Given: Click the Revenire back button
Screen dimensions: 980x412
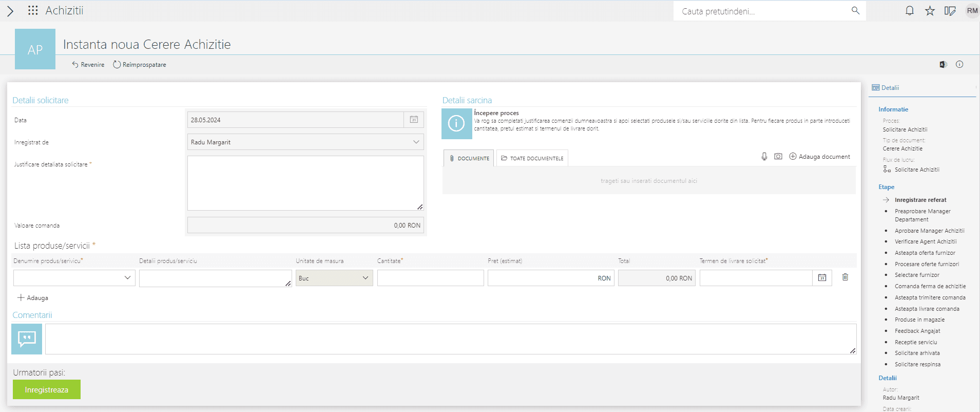Looking at the screenshot, I should pyautogui.click(x=88, y=65).
